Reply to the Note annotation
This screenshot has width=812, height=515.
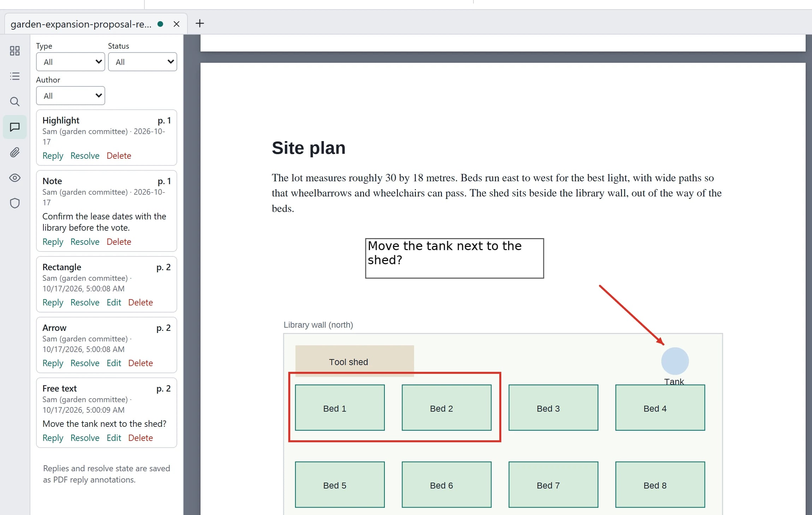pyautogui.click(x=53, y=242)
